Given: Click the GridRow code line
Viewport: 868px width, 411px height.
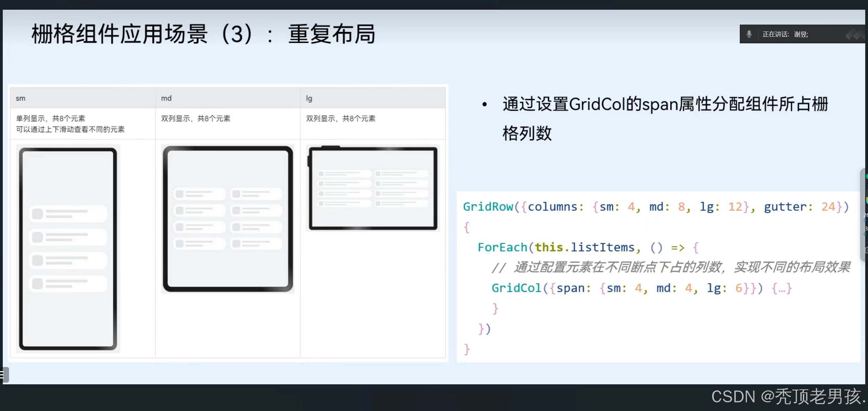Looking at the screenshot, I should (x=655, y=207).
